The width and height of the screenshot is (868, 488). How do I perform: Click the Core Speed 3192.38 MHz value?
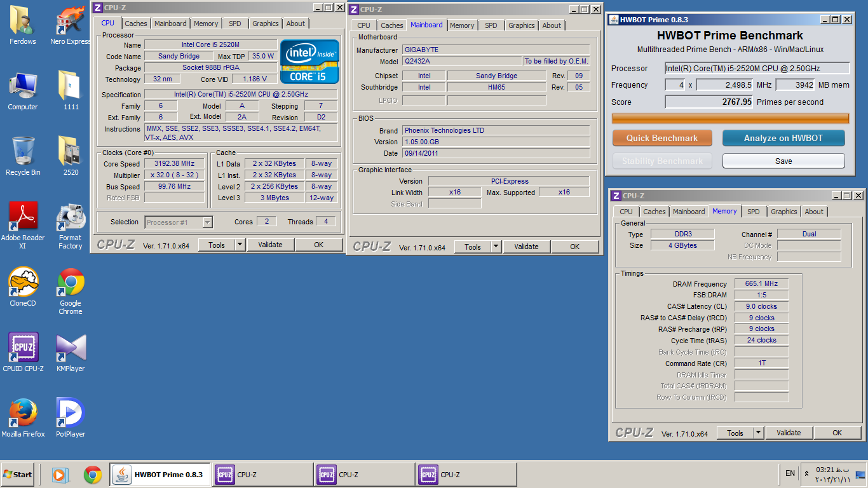175,163
